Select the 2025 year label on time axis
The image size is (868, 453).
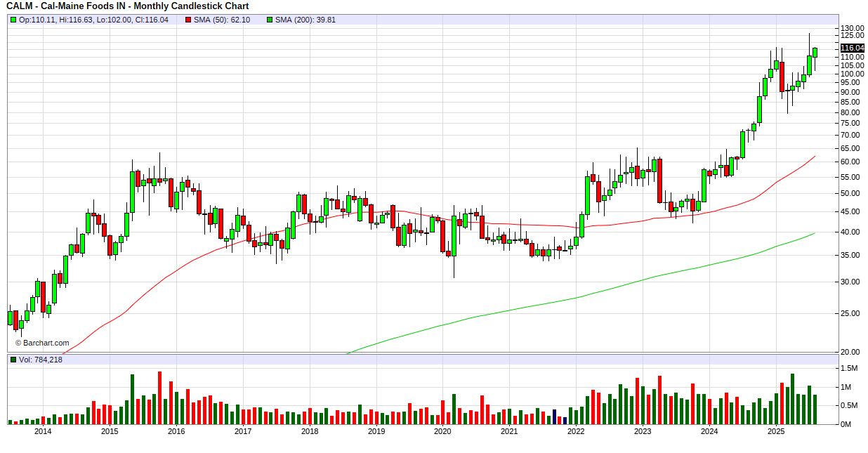pos(775,432)
